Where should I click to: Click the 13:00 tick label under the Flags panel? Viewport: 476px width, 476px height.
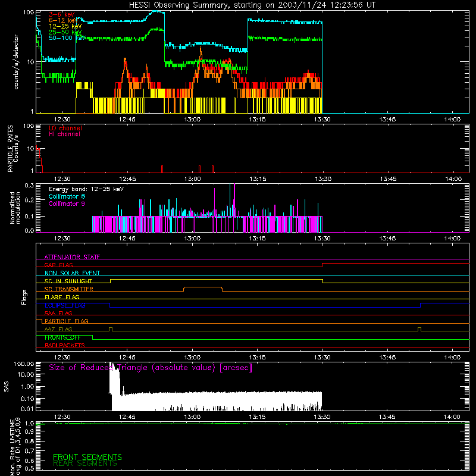(x=192, y=358)
